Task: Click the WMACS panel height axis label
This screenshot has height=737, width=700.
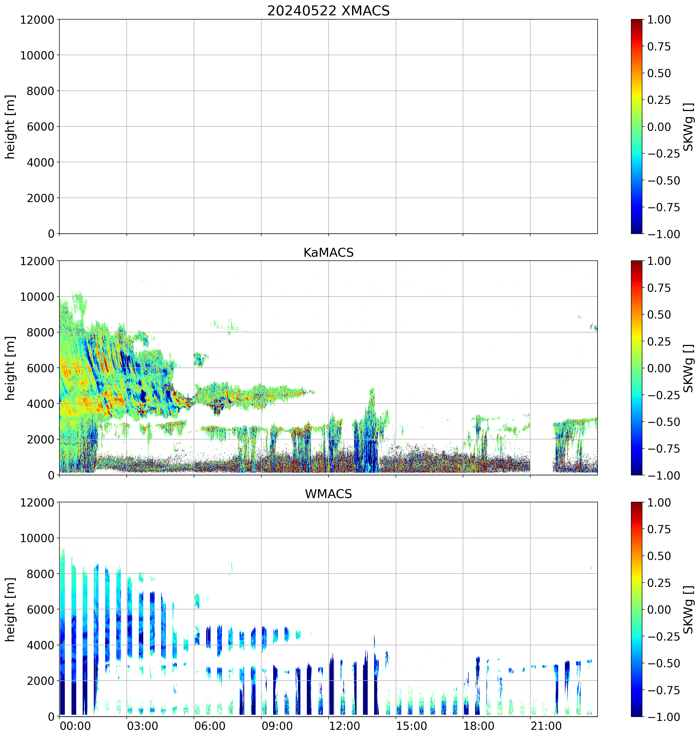Action: (x=10, y=609)
